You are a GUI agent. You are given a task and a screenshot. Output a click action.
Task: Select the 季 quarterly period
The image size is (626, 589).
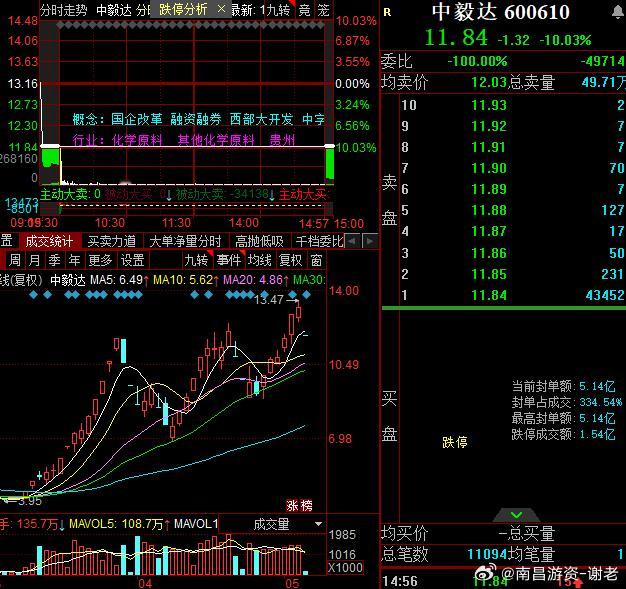(54, 260)
